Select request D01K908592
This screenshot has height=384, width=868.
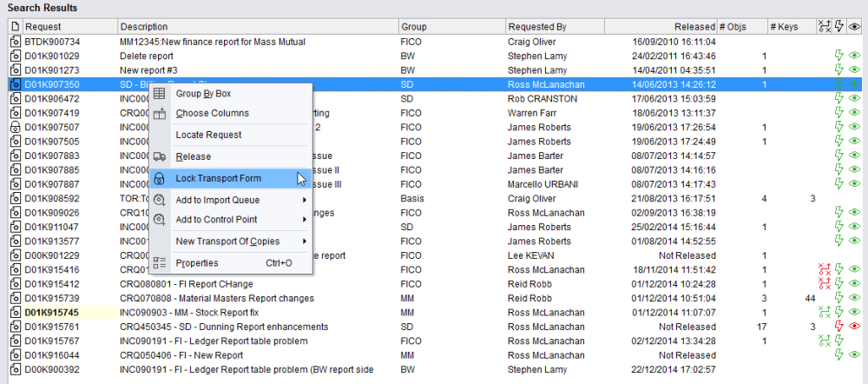coord(52,198)
